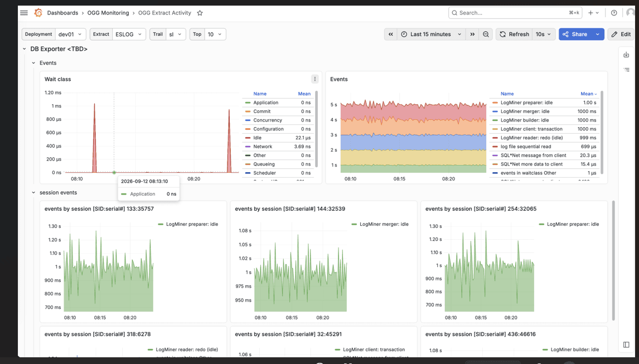639x364 pixels.
Task: Focus the Search input field
Action: click(515, 13)
